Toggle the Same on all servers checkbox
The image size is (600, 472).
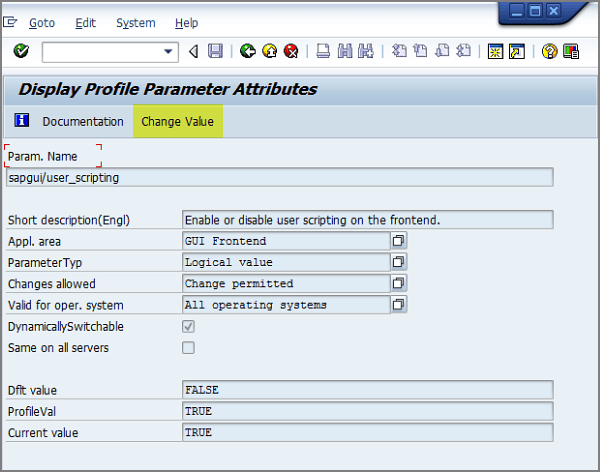click(188, 348)
